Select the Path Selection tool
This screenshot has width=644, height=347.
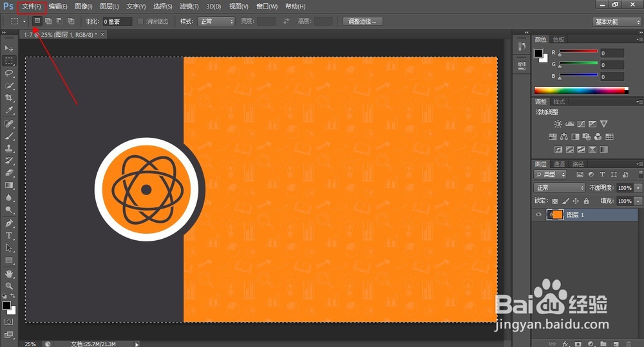pyautogui.click(x=8, y=248)
